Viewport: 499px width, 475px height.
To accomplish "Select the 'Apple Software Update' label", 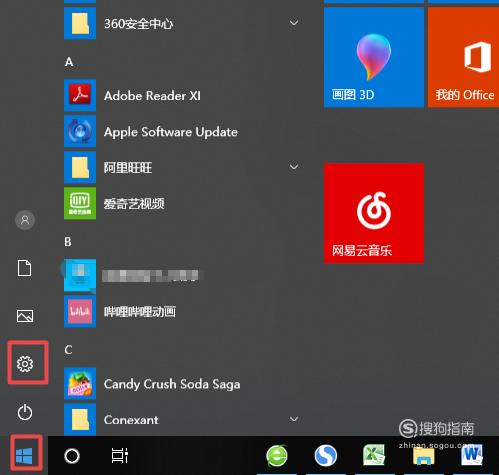I will [171, 132].
